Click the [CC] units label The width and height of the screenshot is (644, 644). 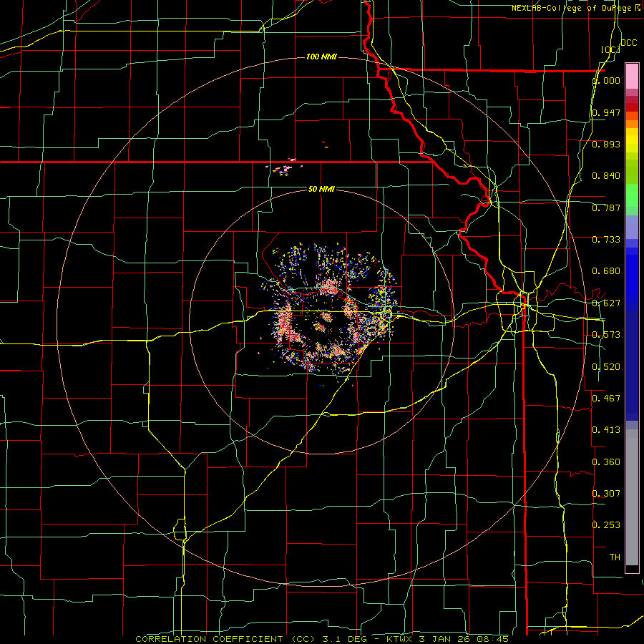(x=610, y=50)
